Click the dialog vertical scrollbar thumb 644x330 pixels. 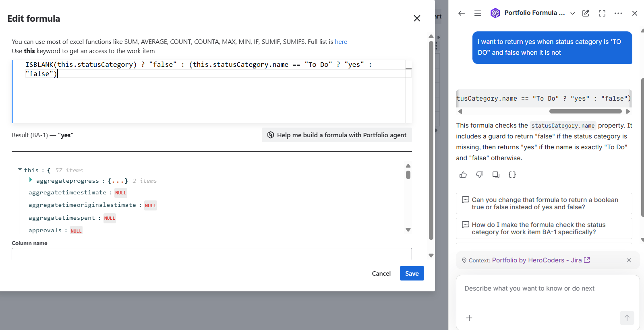(431, 140)
